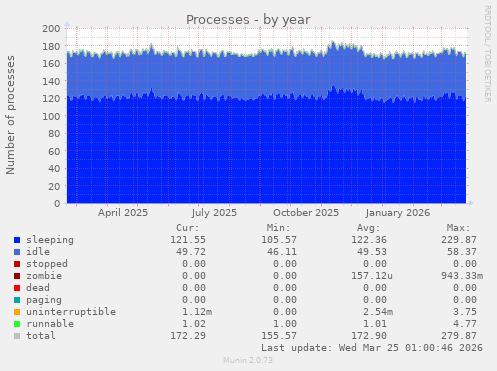
Task: Click the 0 y-axis tick label
Action: tap(57, 204)
